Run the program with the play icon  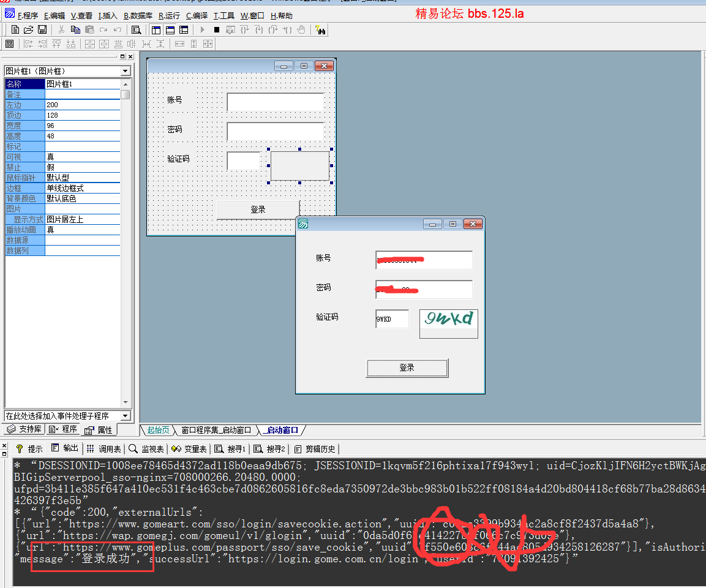pos(203,29)
